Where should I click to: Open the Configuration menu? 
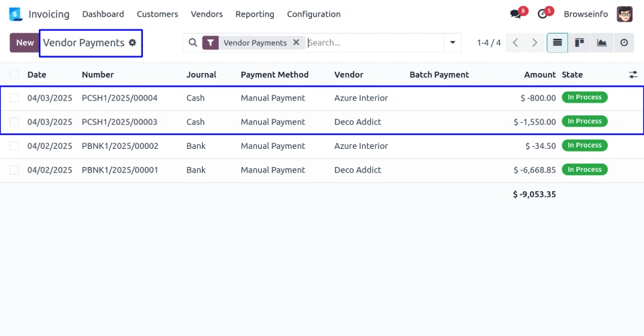[313, 14]
